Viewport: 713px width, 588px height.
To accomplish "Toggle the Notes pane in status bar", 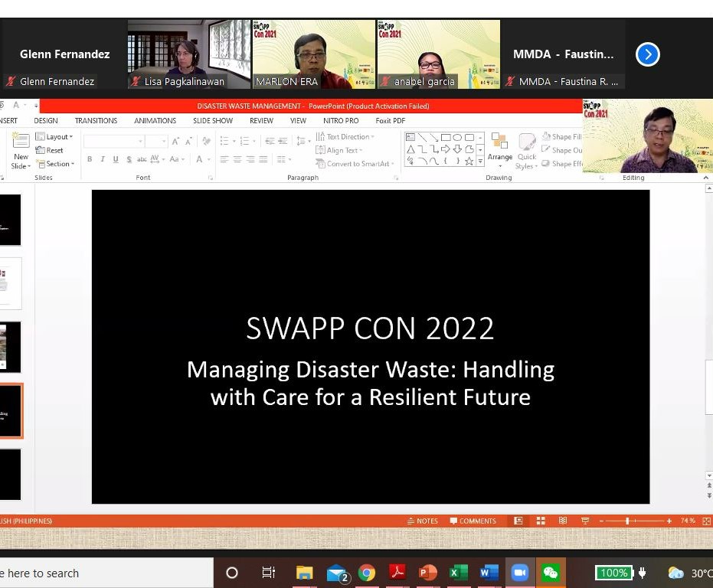I will (x=423, y=521).
